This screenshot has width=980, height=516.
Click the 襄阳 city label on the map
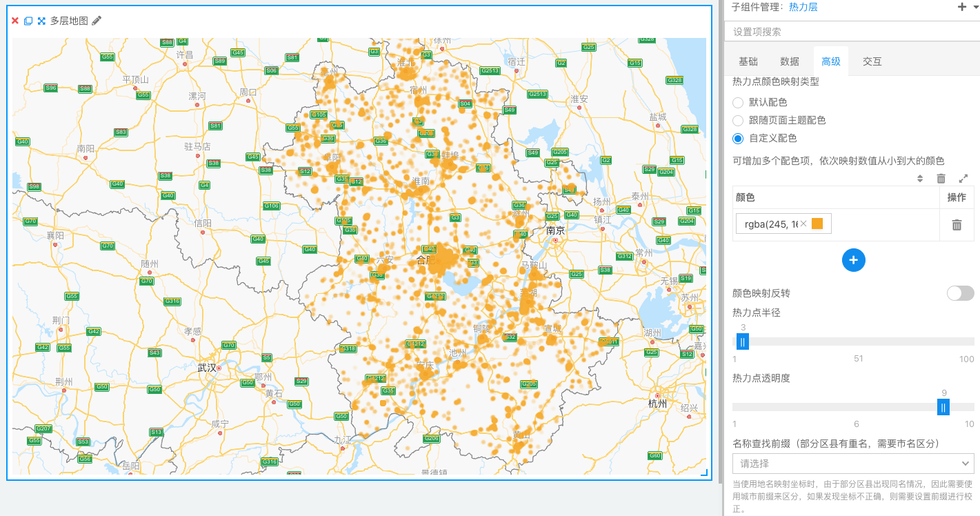pyautogui.click(x=55, y=236)
